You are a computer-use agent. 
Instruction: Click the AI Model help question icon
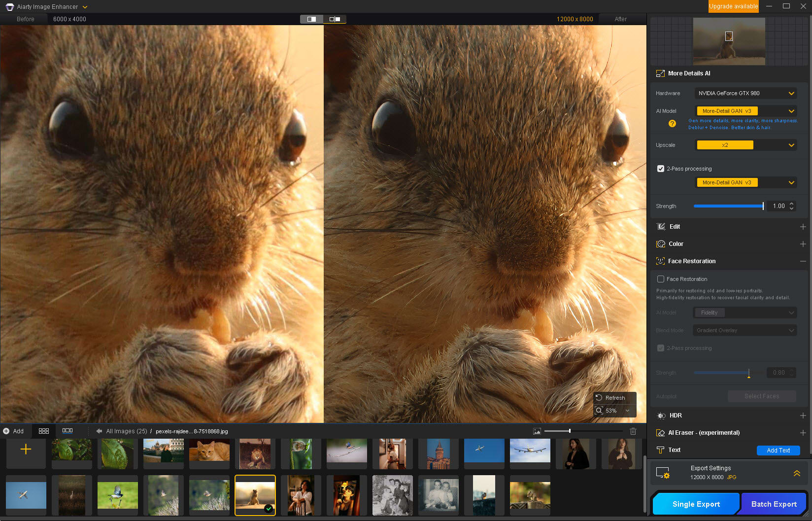point(672,124)
